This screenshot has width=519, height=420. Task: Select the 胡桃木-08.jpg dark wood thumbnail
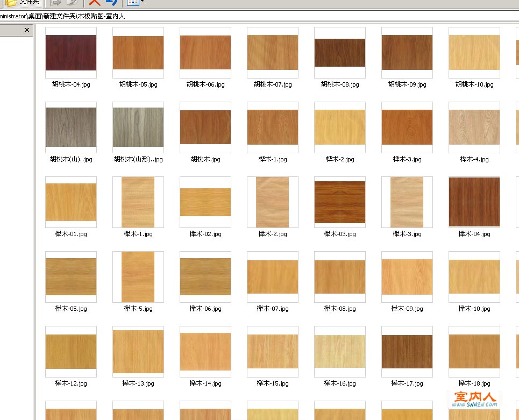pos(340,53)
